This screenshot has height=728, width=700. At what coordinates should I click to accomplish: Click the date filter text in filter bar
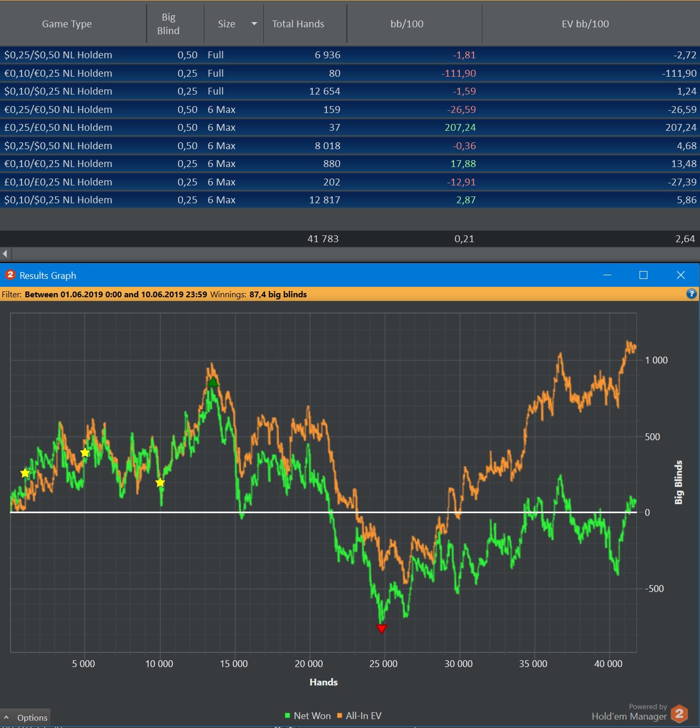coord(116,294)
